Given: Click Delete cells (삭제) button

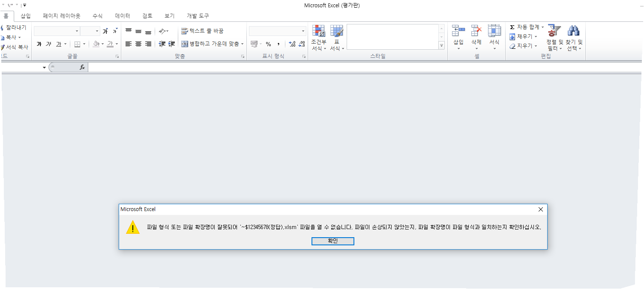Looking at the screenshot, I should tap(476, 38).
